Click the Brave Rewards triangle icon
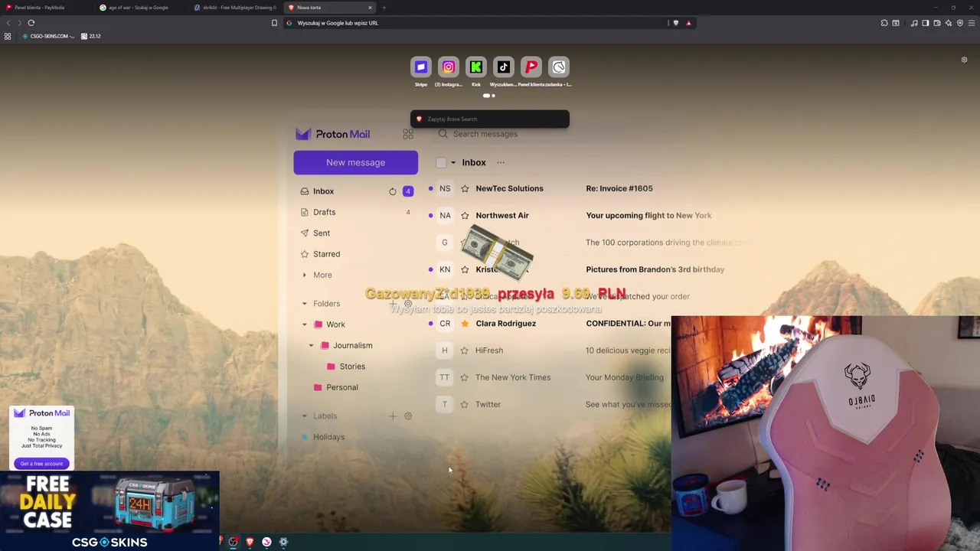The height and width of the screenshot is (551, 980). tap(688, 23)
